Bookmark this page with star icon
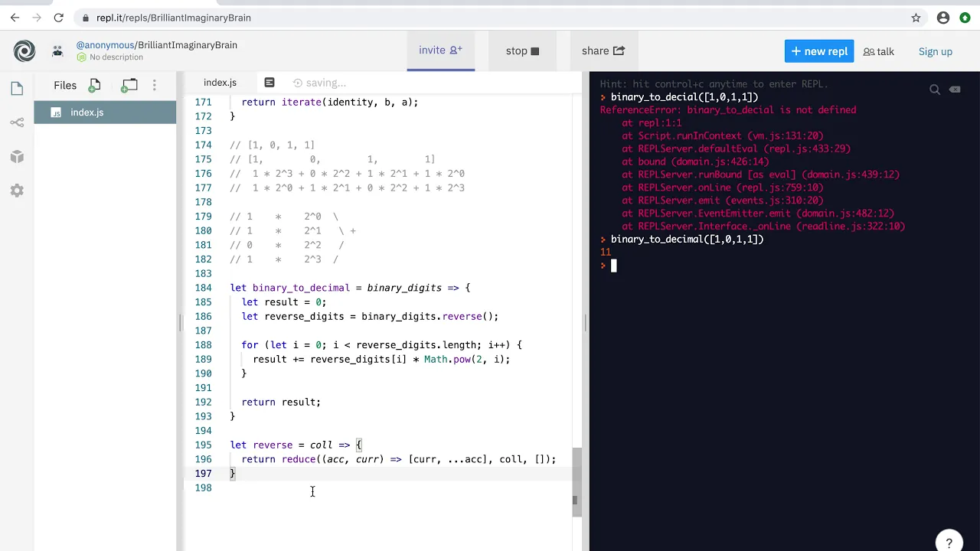 point(916,18)
